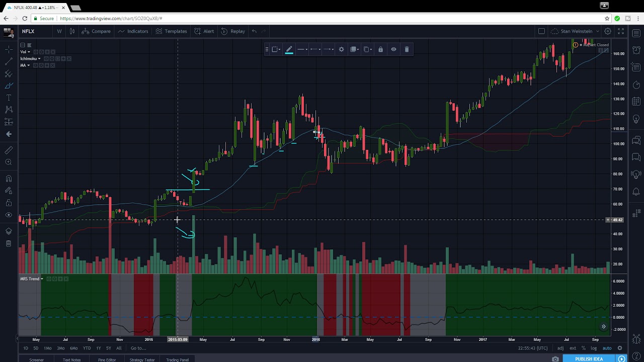The height and width of the screenshot is (362, 644).
Task: Toggle lock all drawing tools
Action: 9,203
